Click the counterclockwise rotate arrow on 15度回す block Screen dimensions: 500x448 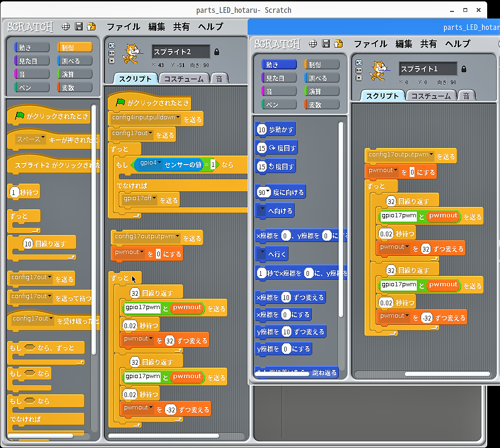point(271,166)
